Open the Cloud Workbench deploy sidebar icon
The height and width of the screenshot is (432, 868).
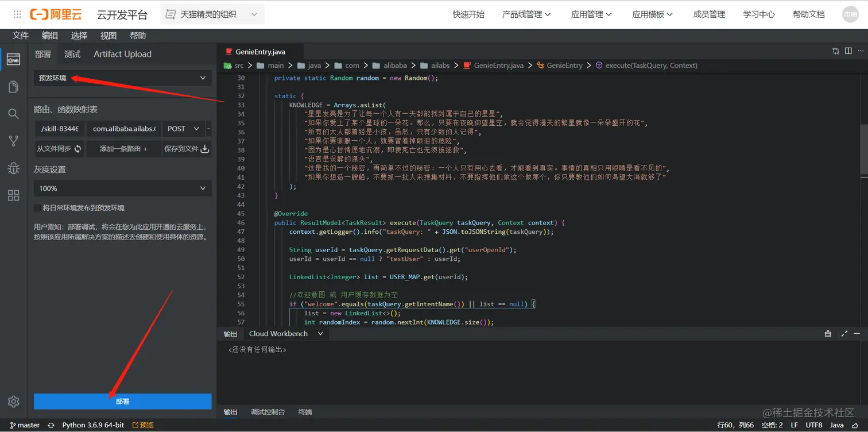(x=13, y=59)
